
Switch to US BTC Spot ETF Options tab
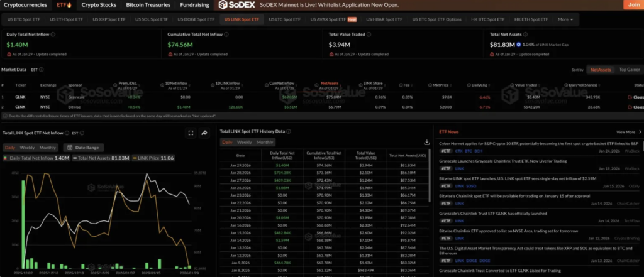(436, 19)
